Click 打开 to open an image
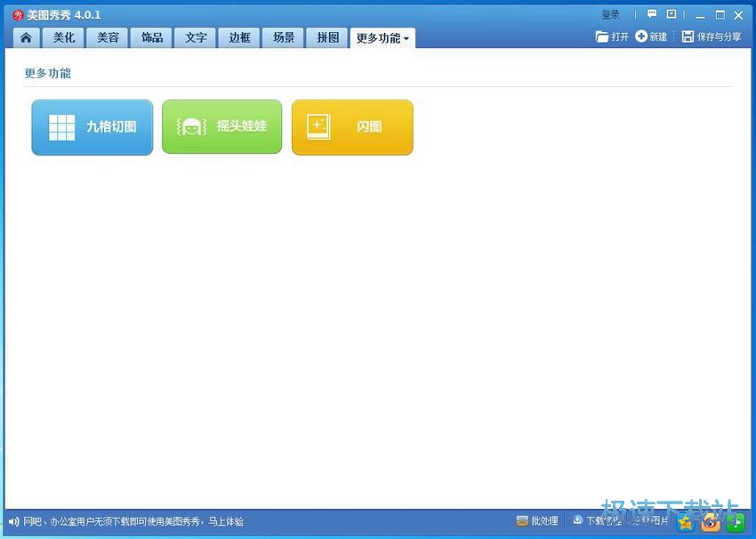Image resolution: width=756 pixels, height=539 pixels. tap(612, 36)
